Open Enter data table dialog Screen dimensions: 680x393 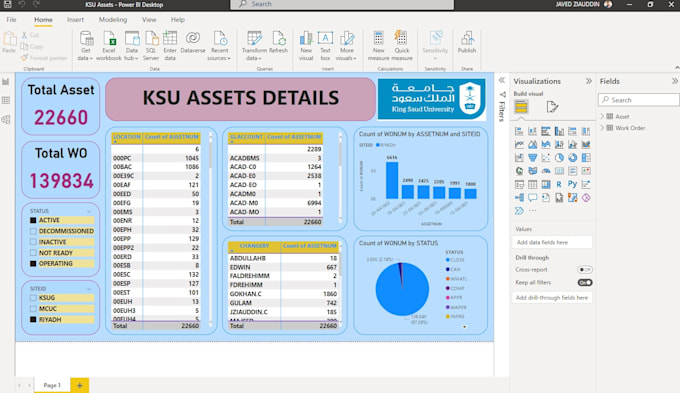click(170, 46)
